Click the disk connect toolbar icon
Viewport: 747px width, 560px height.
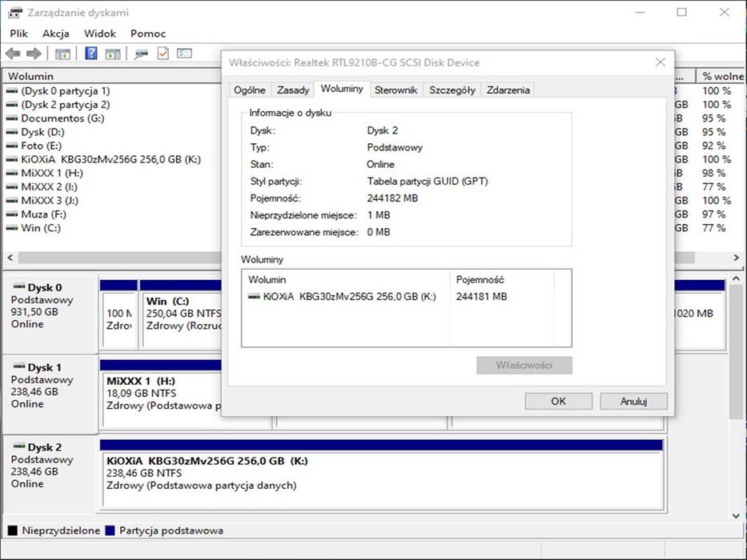[141, 54]
